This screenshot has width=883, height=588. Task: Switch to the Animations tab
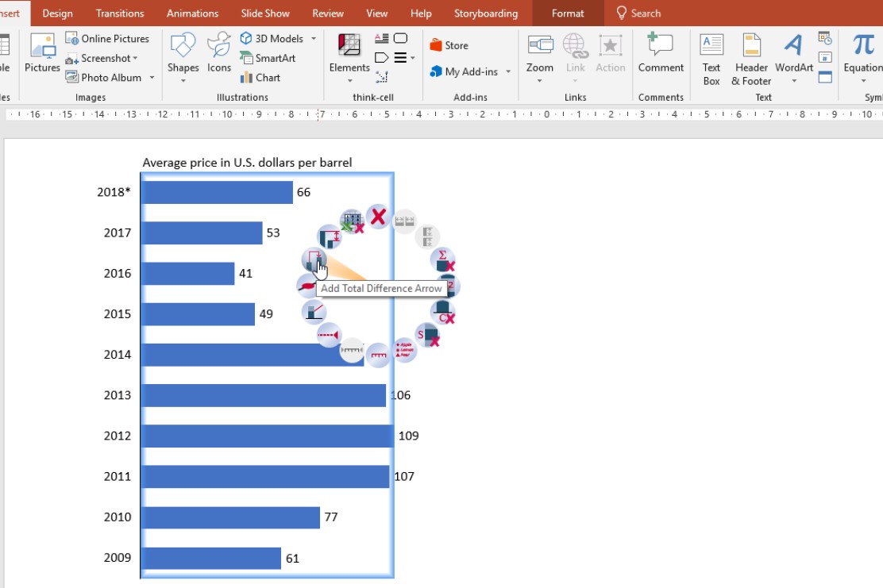192,13
